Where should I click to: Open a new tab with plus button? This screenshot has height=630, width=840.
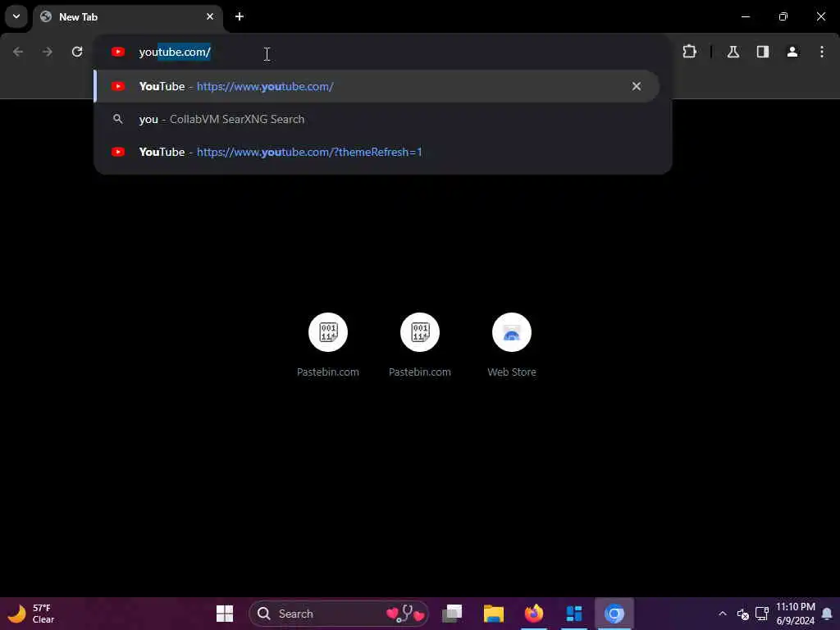[x=240, y=16]
